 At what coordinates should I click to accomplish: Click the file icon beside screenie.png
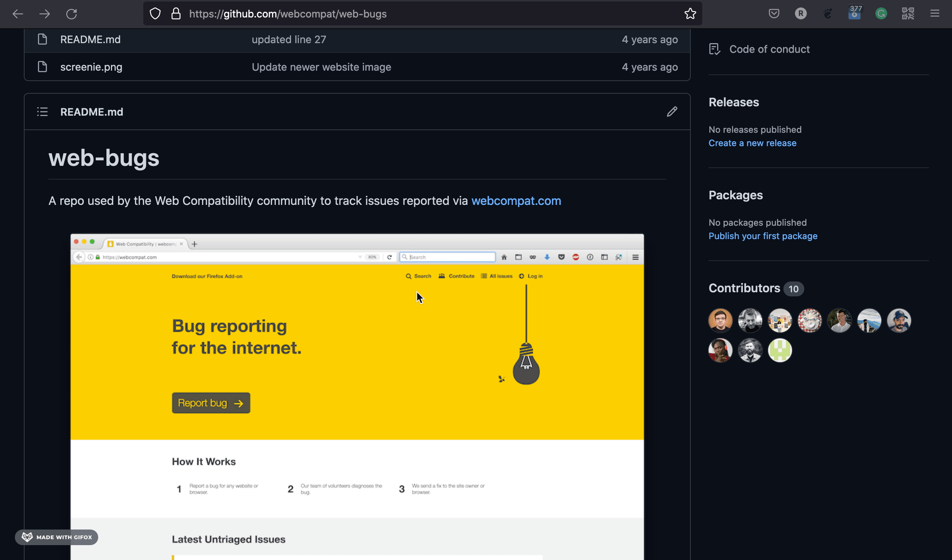click(42, 67)
